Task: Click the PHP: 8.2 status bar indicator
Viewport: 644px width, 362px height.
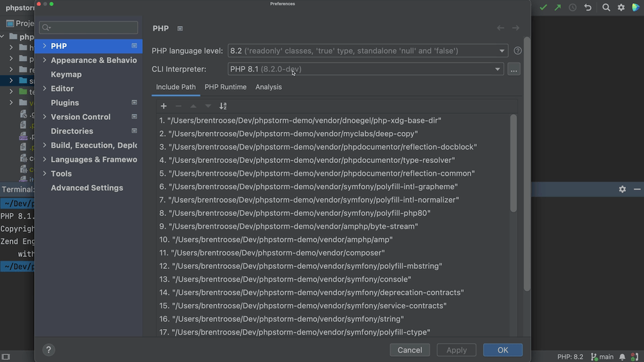Action: (x=570, y=357)
